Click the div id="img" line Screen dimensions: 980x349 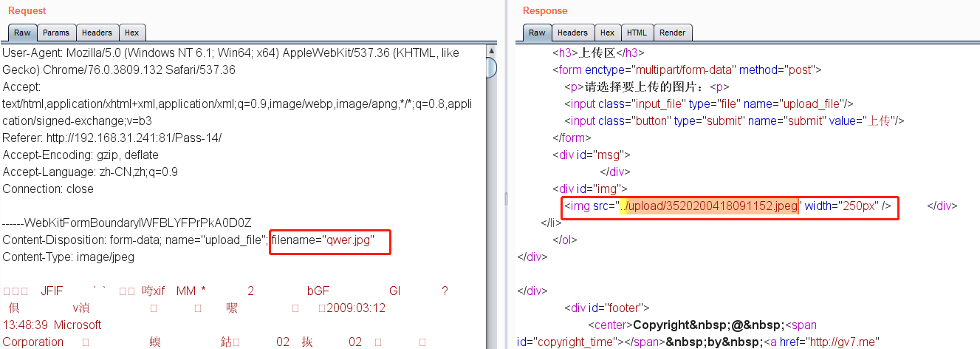[x=589, y=189]
